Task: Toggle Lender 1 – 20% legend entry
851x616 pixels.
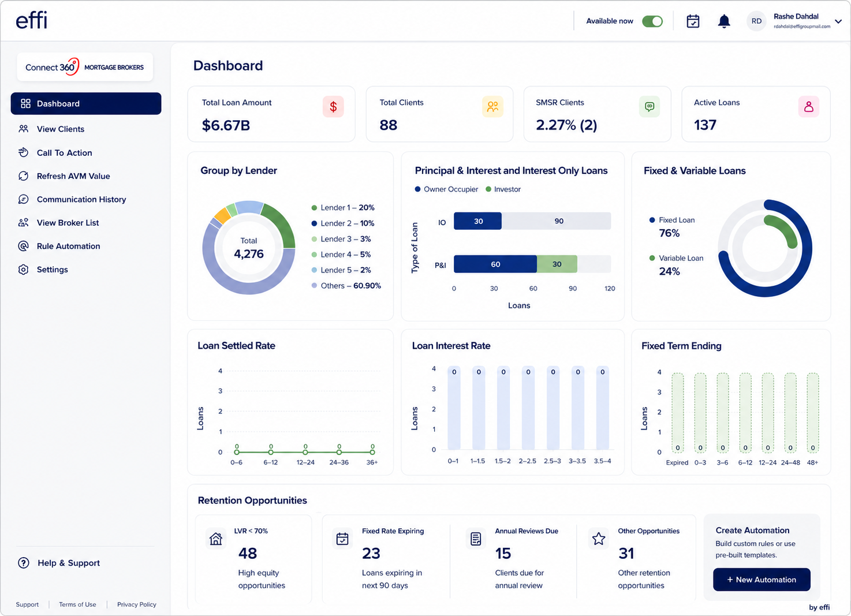Action: point(343,208)
